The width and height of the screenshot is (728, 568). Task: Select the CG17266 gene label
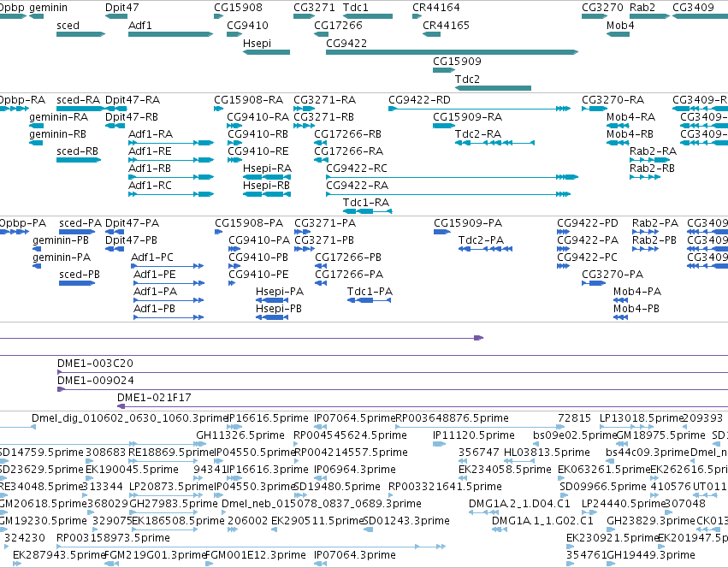click(x=339, y=26)
